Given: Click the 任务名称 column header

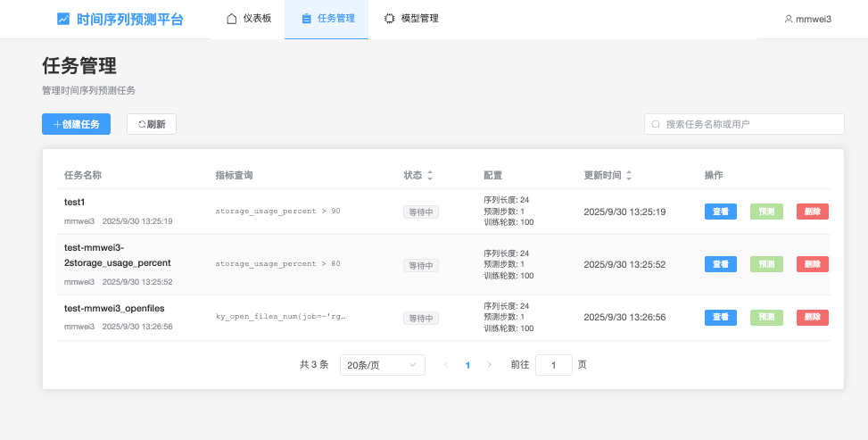Looking at the screenshot, I should (83, 175).
